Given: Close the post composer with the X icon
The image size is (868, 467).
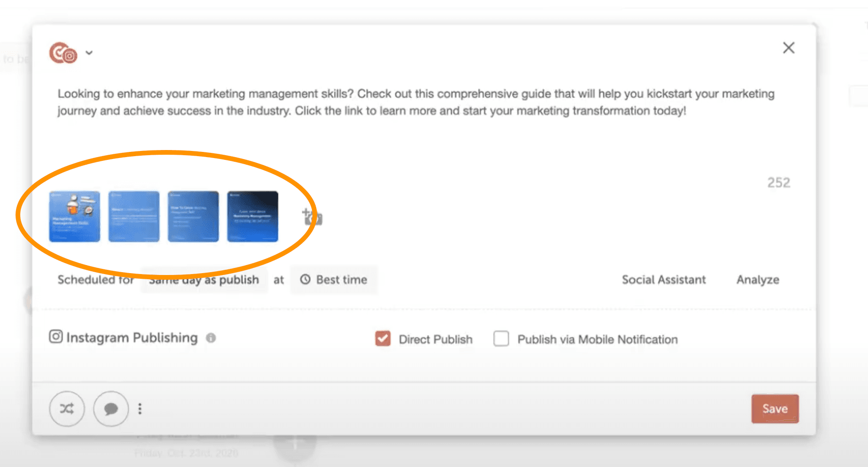Looking at the screenshot, I should click(788, 48).
